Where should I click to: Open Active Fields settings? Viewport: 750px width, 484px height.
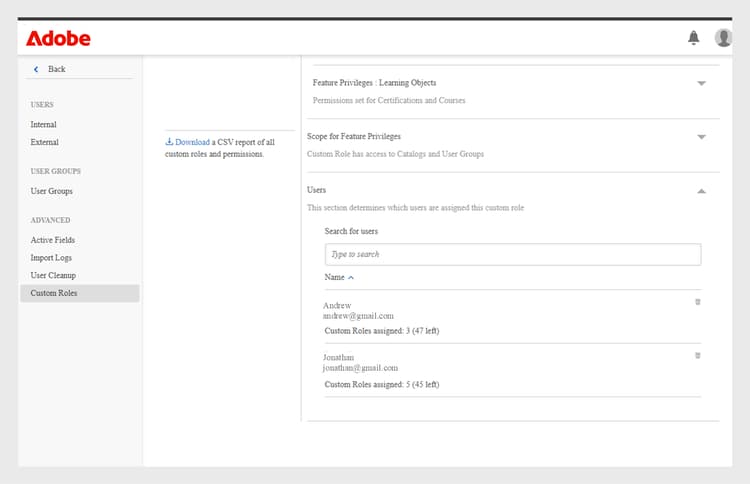click(x=53, y=240)
